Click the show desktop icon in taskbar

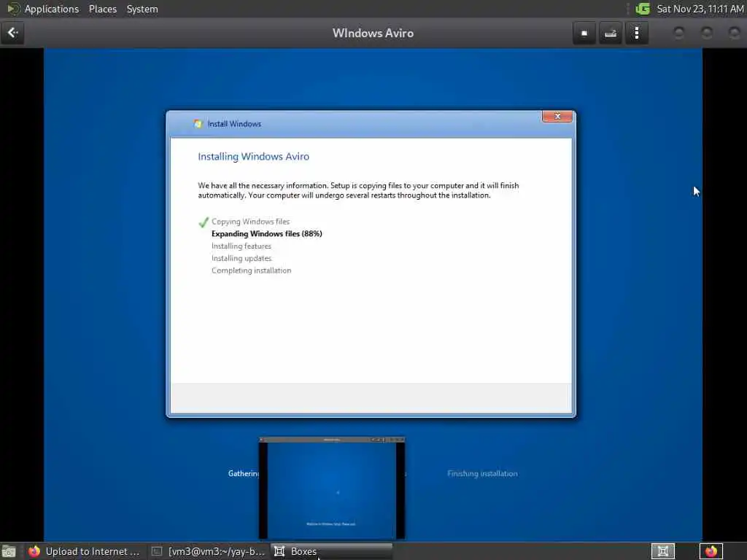(x=9, y=552)
